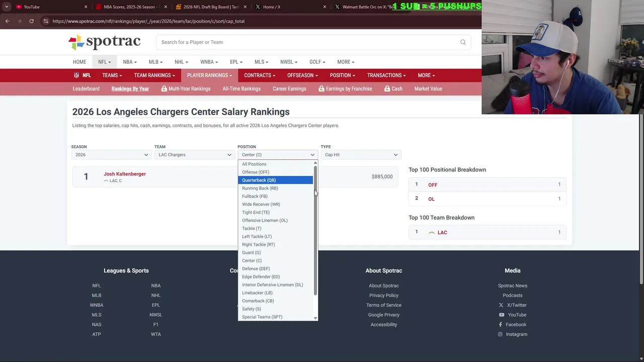Open the Leaderboard sub-navigation link
The height and width of the screenshot is (362, 644).
click(x=86, y=88)
